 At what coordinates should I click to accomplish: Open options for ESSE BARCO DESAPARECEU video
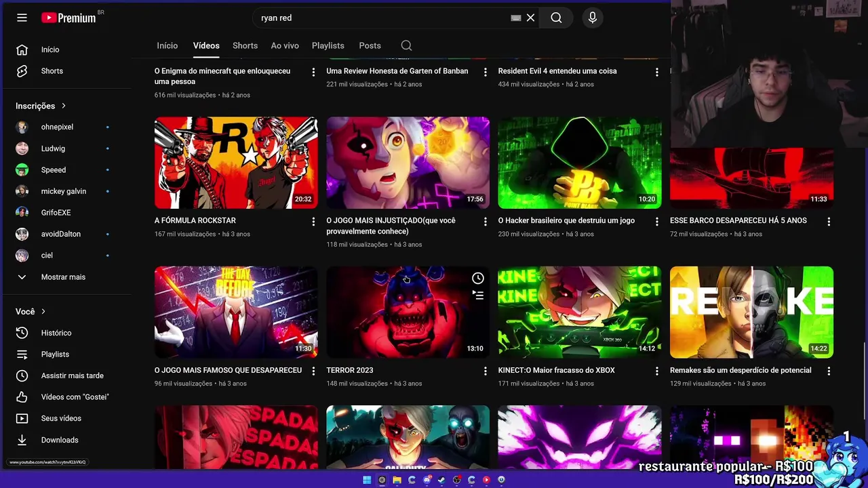[829, 221]
